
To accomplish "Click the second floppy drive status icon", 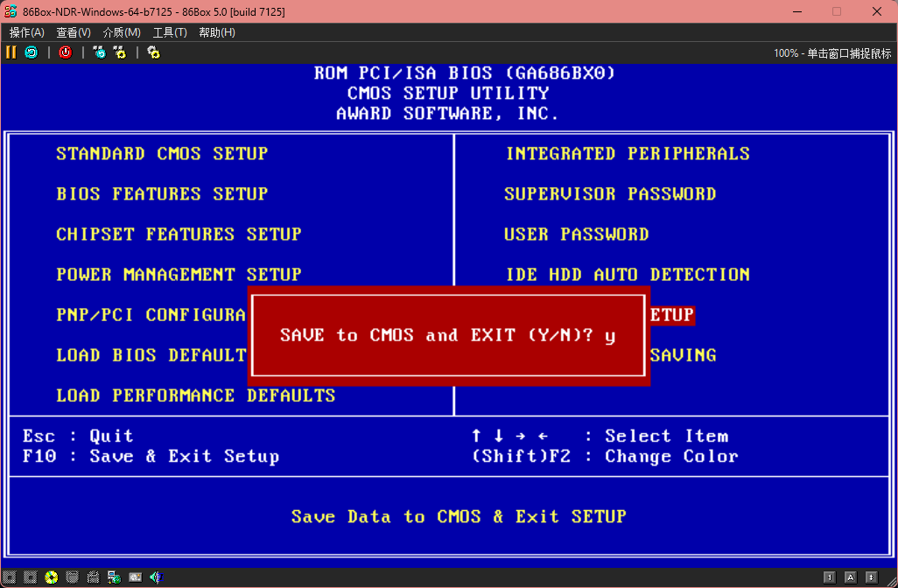I will pyautogui.click(x=31, y=577).
